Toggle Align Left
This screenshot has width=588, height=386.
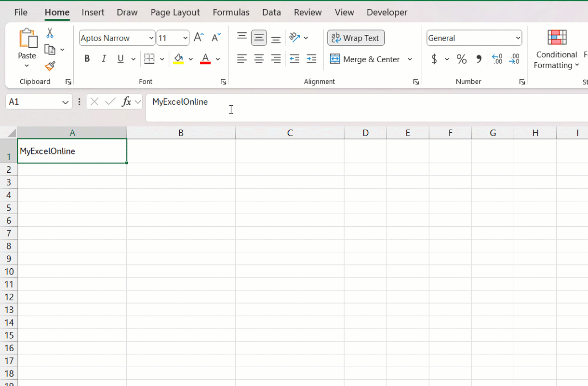(x=242, y=59)
